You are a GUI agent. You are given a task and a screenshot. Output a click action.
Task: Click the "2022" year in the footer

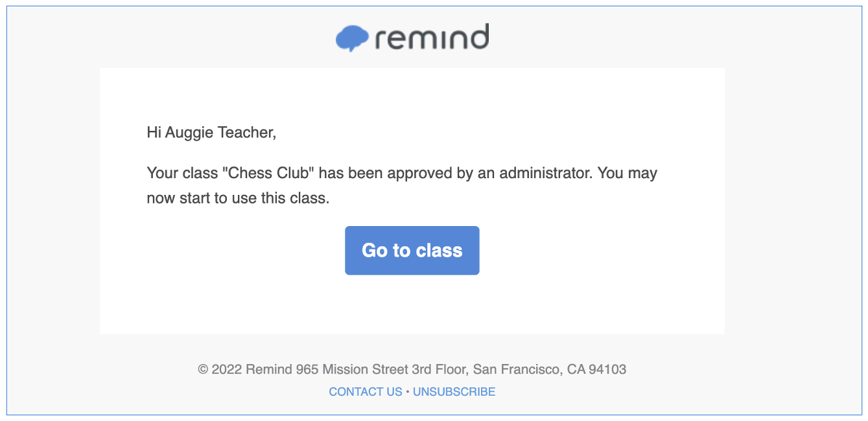(227, 370)
